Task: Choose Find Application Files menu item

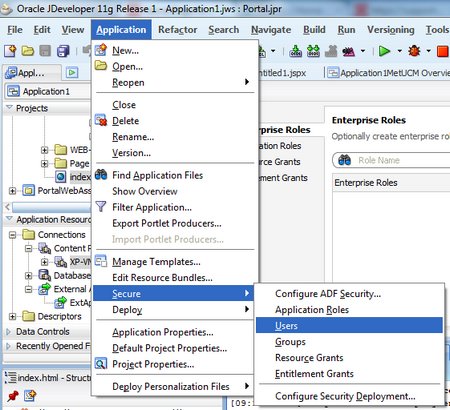Action: point(173,175)
